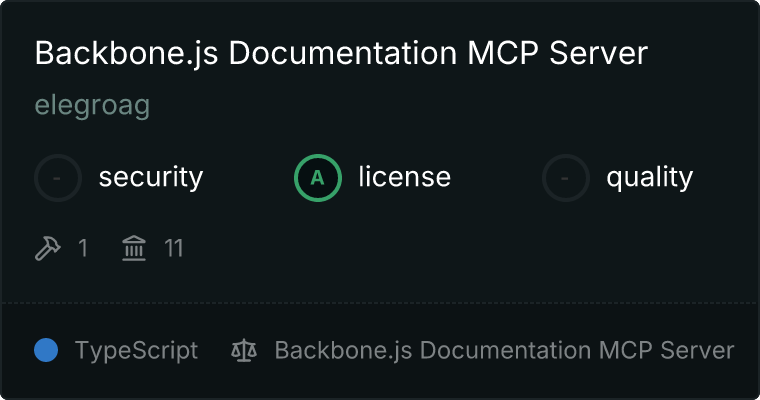Image resolution: width=760 pixels, height=400 pixels.
Task: Click the balance scales license icon
Action: 244,350
